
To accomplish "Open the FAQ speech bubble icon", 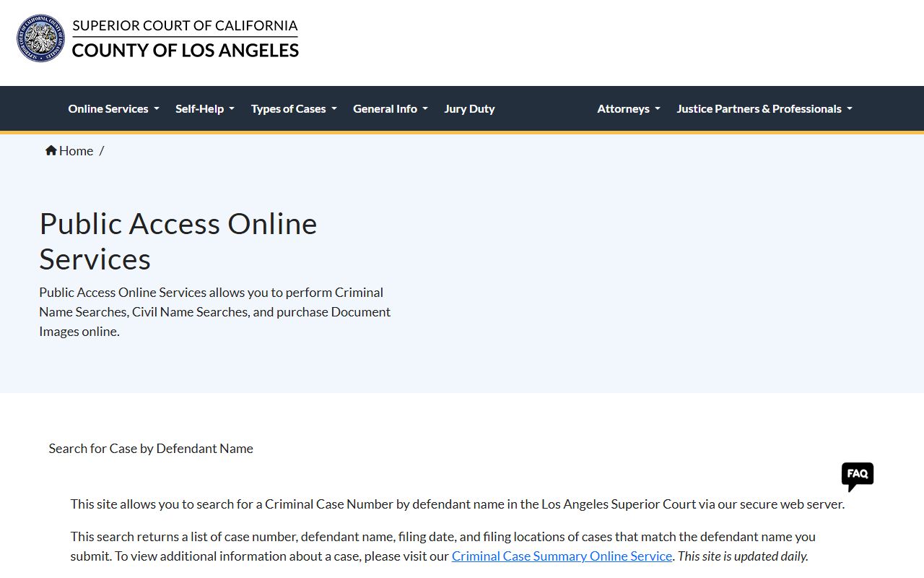I will click(x=858, y=477).
